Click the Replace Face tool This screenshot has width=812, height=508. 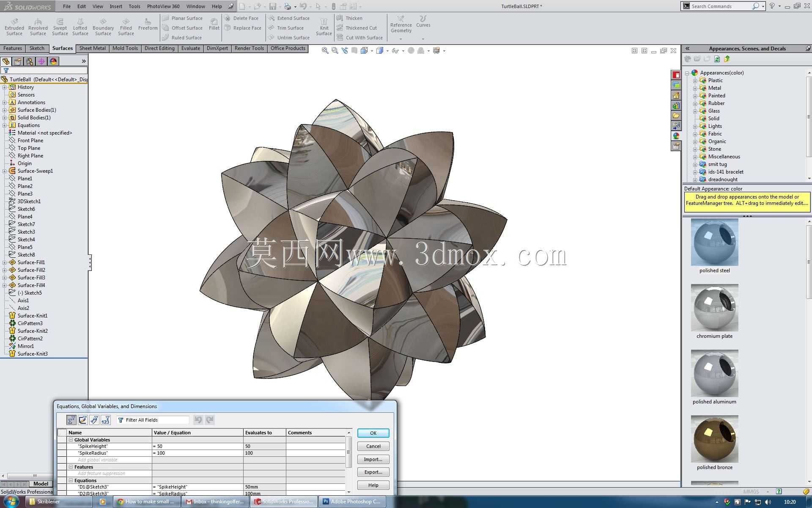click(x=243, y=28)
